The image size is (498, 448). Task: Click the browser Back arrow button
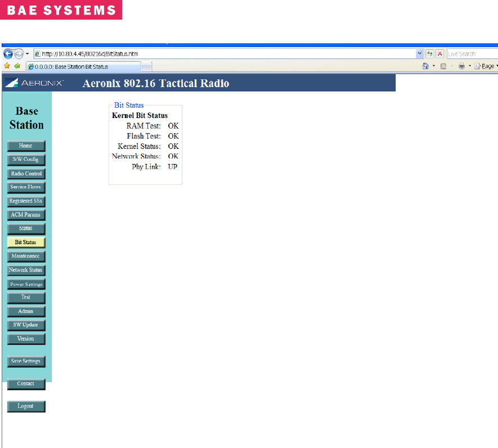[x=8, y=53]
